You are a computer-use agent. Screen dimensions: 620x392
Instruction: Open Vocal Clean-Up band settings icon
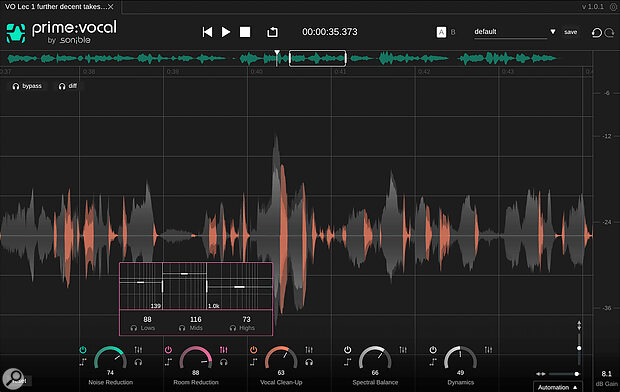(x=309, y=350)
